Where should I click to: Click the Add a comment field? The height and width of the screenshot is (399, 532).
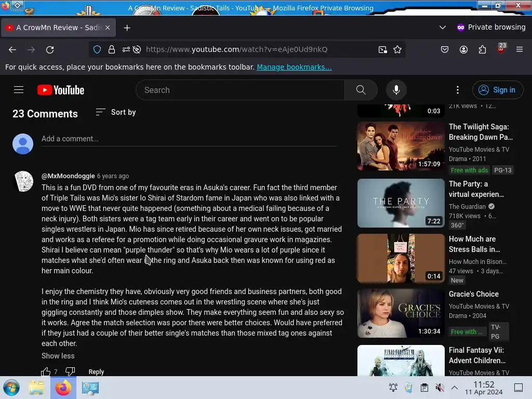[189, 139]
